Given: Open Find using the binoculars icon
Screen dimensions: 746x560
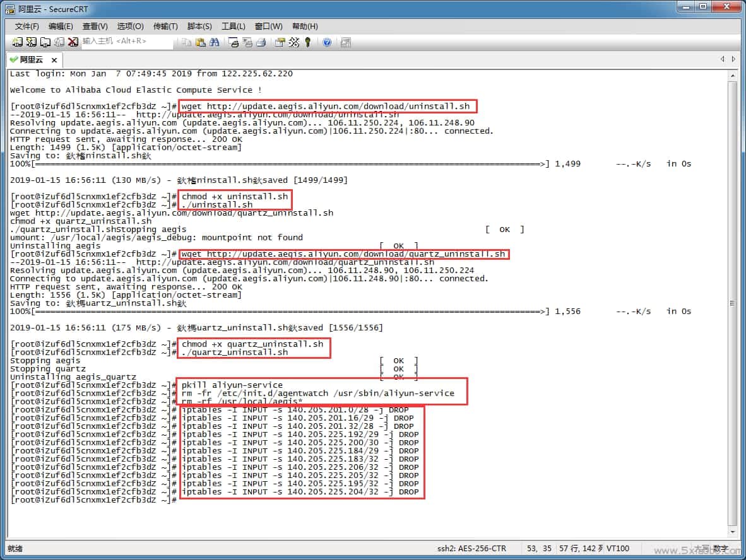Looking at the screenshot, I should click(215, 42).
